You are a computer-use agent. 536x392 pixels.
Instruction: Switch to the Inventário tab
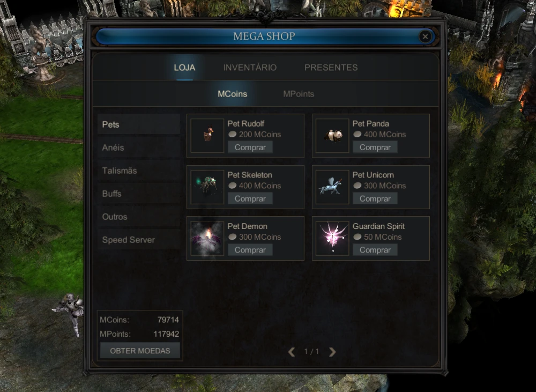point(250,68)
